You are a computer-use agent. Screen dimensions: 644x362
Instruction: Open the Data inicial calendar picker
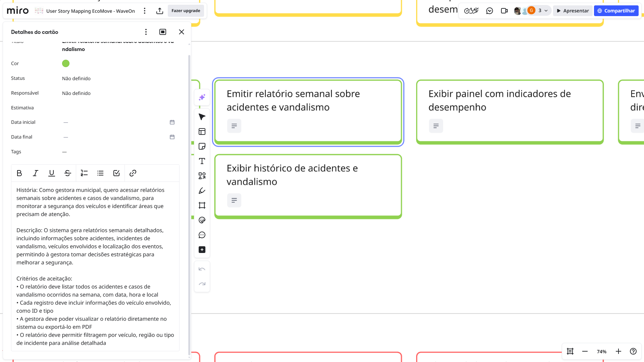pyautogui.click(x=172, y=122)
